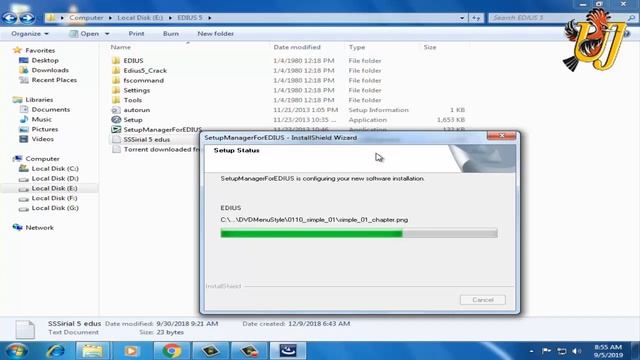This screenshot has width=640, height=360.
Task: Expand the Local Disk (E:) breadcrumb arrow
Action: click(x=170, y=18)
